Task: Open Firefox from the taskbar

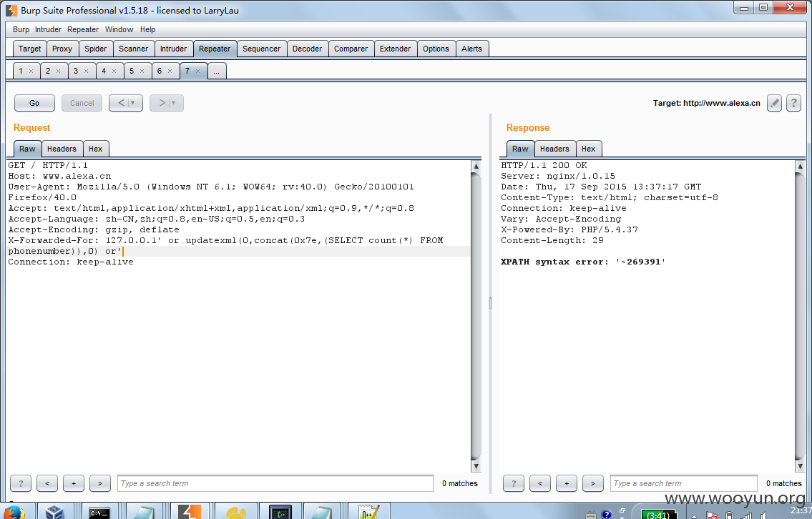Action: (14, 512)
